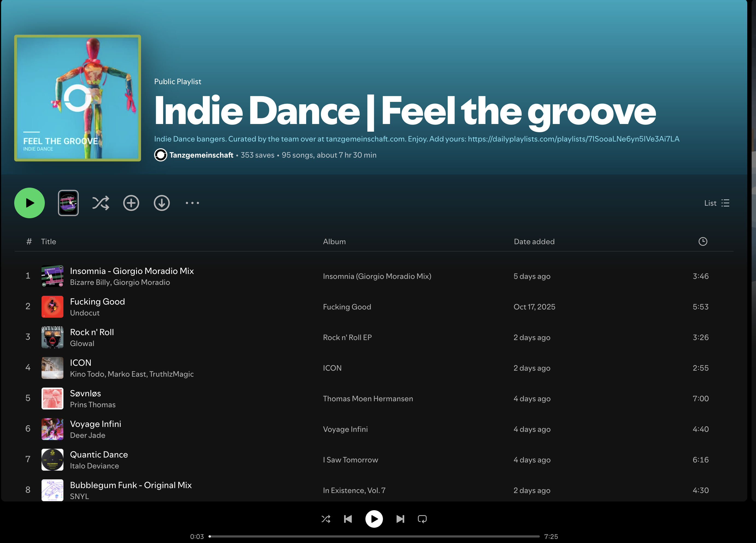This screenshot has height=543, width=756.
Task: Click the track number 6 cell
Action: [28, 429]
